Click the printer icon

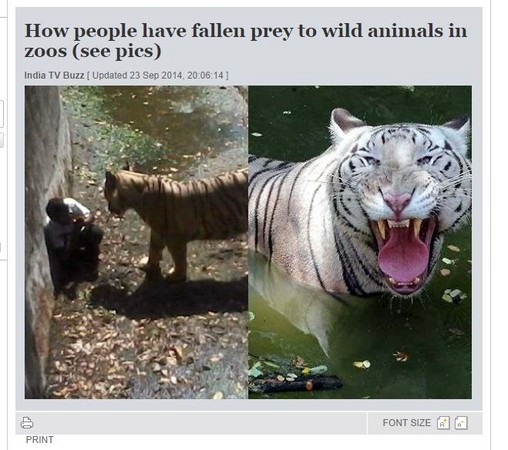tap(27, 423)
